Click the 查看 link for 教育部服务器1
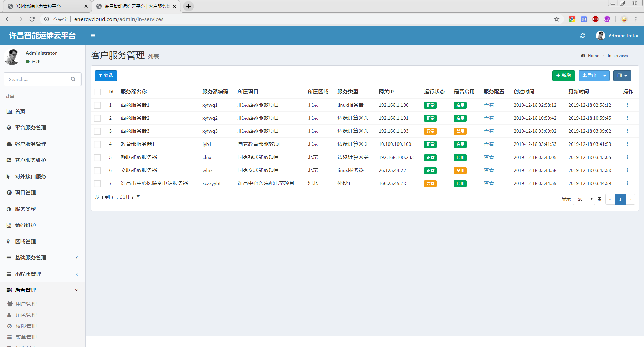 [x=489, y=144]
